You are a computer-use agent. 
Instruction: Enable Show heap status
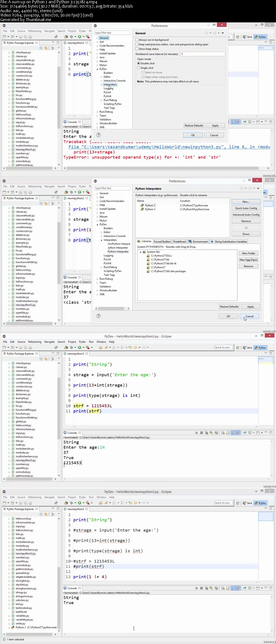click(137, 49)
